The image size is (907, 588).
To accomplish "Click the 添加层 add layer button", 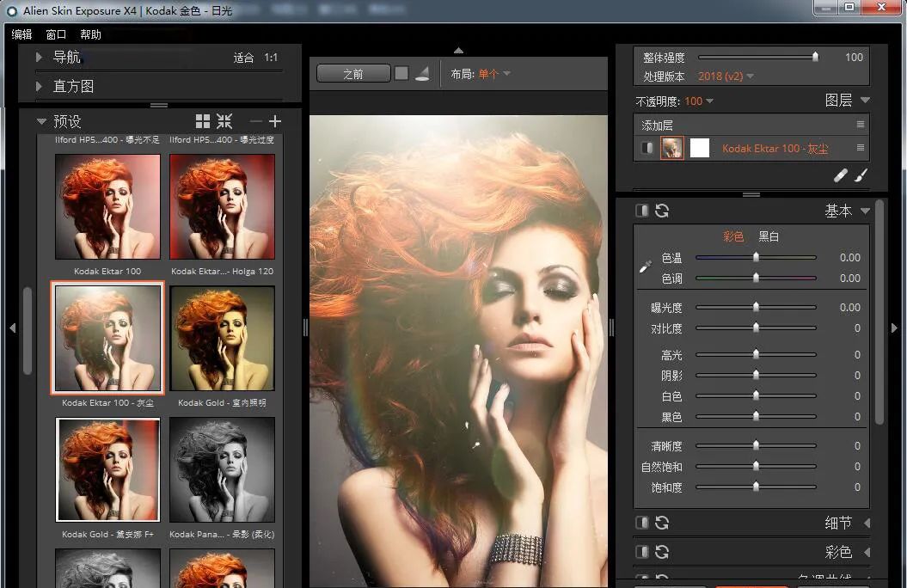I will coord(657,125).
